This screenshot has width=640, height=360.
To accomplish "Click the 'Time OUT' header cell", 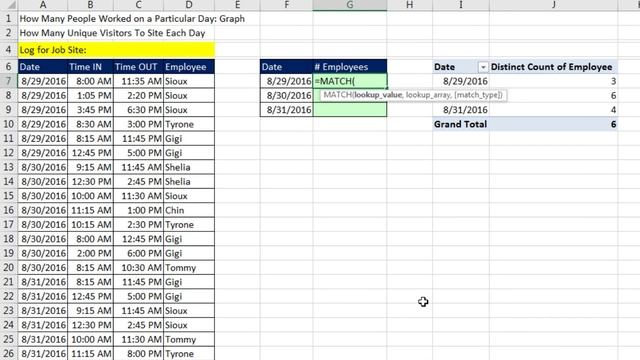I will [138, 67].
